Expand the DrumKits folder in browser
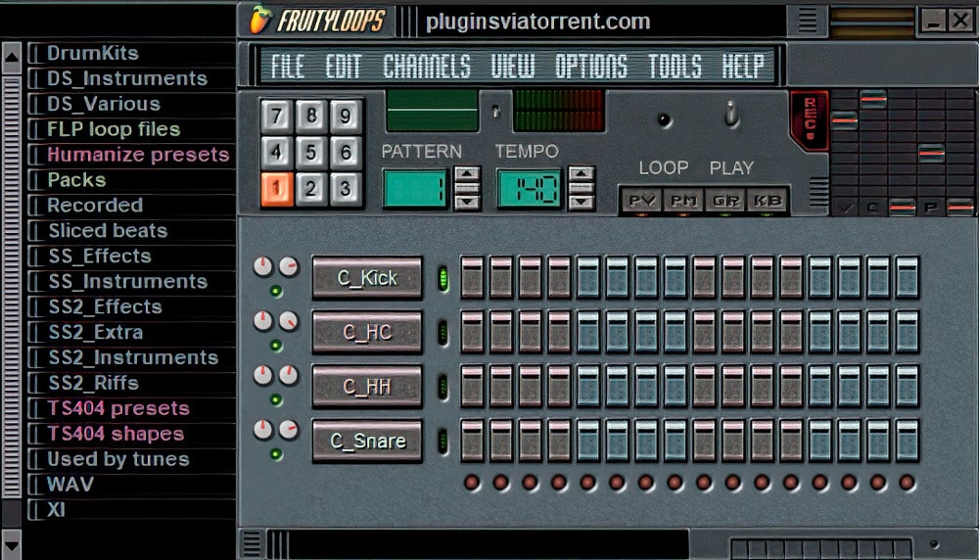This screenshot has height=560, width=979. pos(92,54)
